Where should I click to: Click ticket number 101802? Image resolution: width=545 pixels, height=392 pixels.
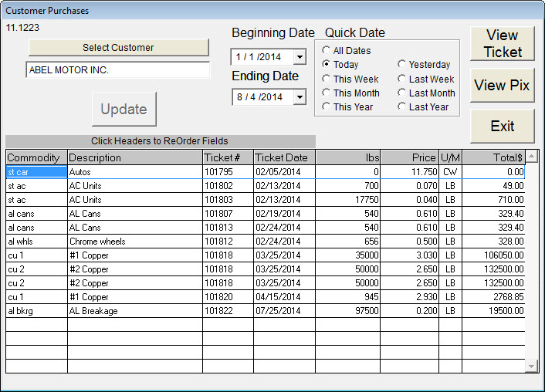coord(228,186)
